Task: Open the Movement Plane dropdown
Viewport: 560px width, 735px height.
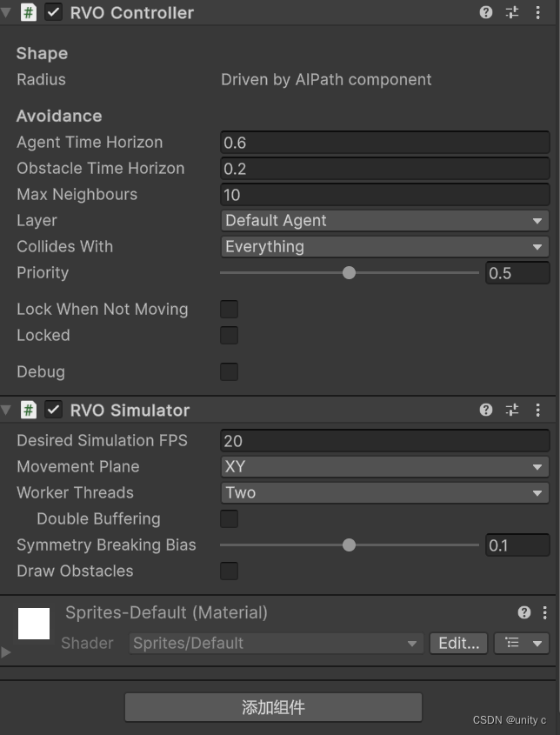Action: [384, 466]
